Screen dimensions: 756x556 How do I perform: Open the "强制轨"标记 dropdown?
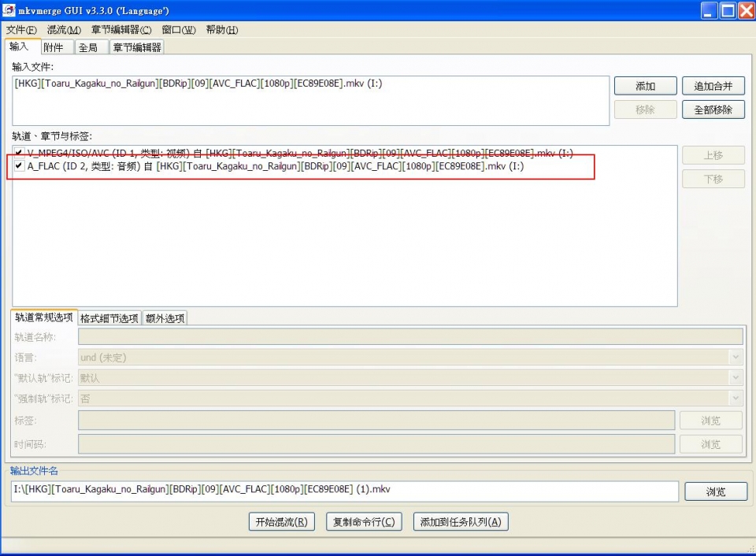click(736, 398)
